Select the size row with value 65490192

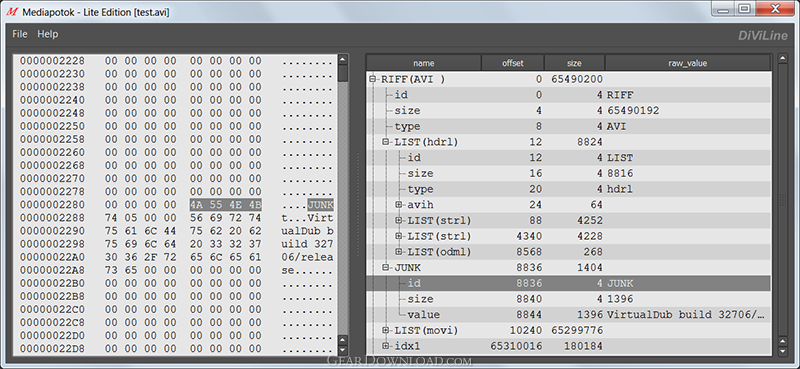pyautogui.click(x=568, y=111)
